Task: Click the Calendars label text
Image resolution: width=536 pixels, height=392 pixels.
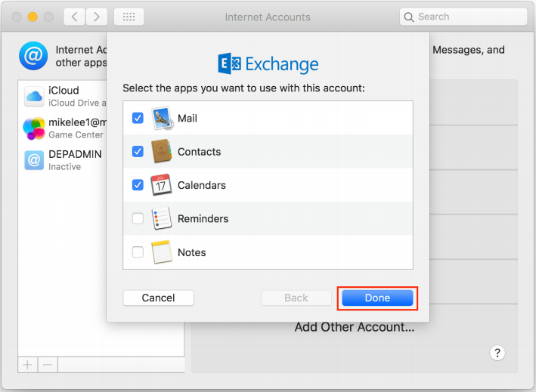Action: 202,185
